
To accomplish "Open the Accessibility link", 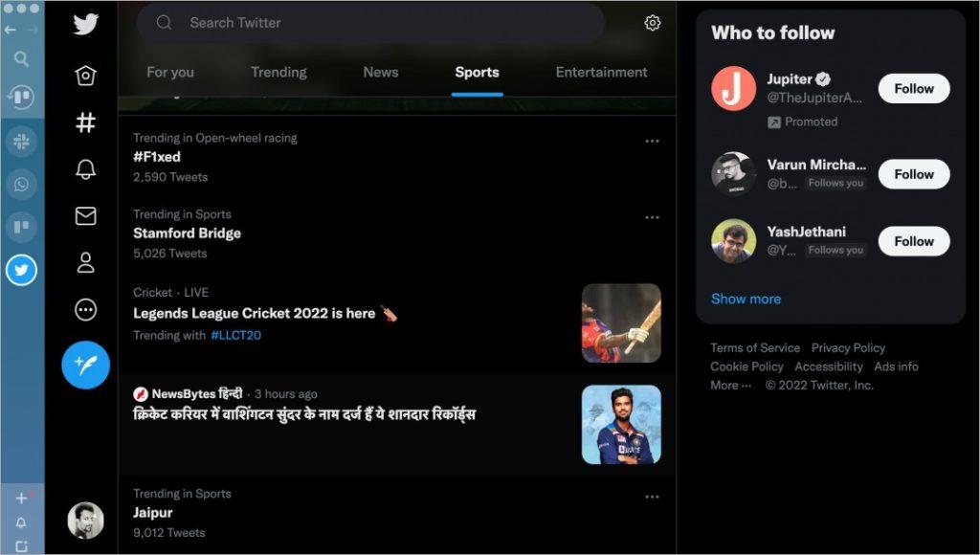I will (x=829, y=366).
